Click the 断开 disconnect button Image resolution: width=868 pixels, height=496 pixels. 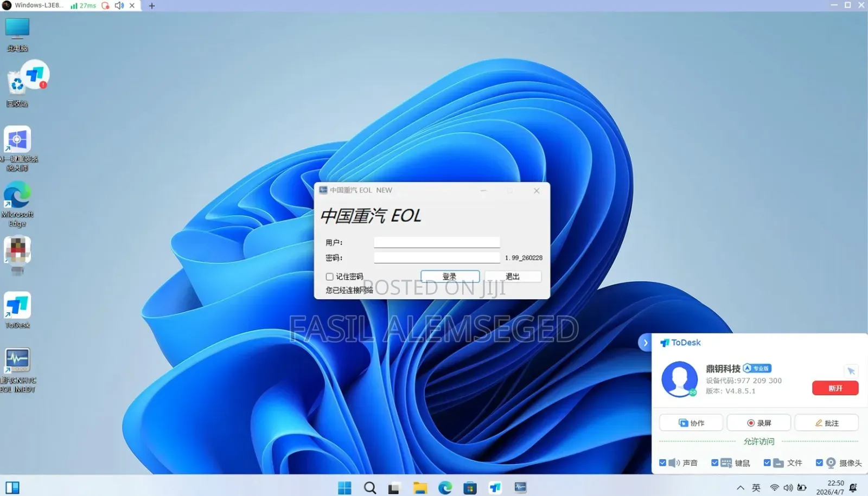tap(835, 388)
